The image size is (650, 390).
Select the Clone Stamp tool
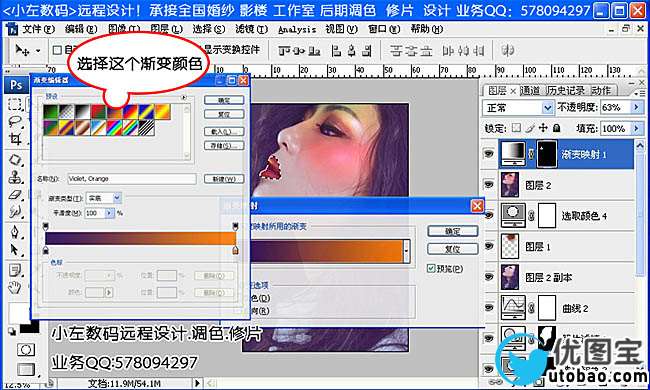(x=15, y=177)
